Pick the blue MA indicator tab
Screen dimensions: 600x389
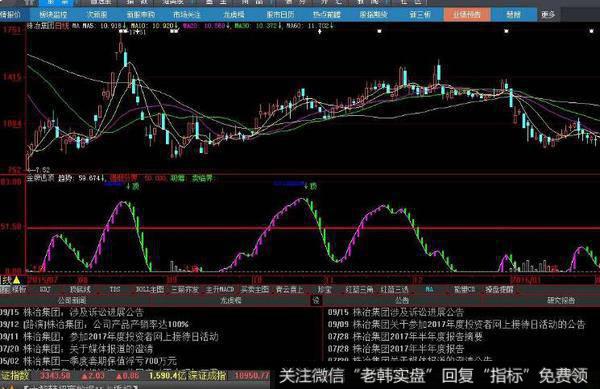(x=429, y=290)
